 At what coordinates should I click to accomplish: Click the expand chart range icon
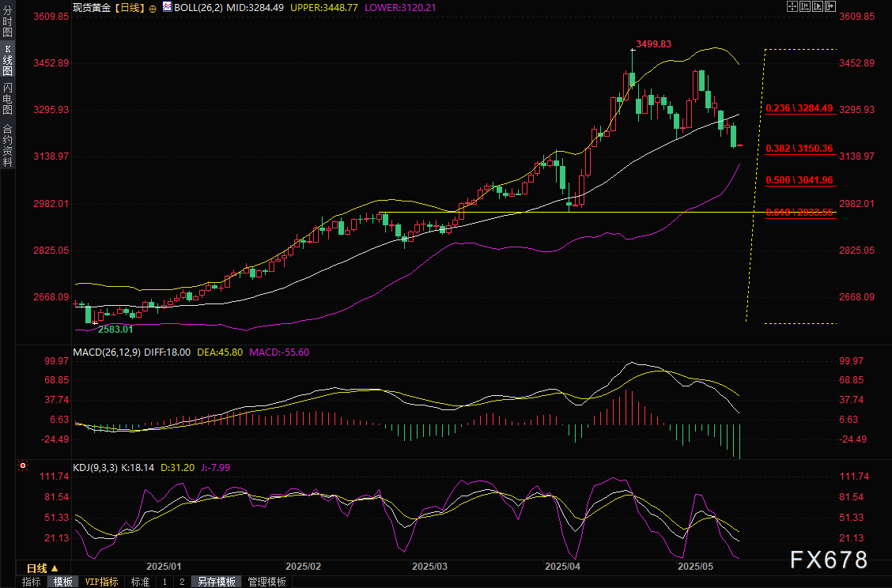pyautogui.click(x=818, y=6)
